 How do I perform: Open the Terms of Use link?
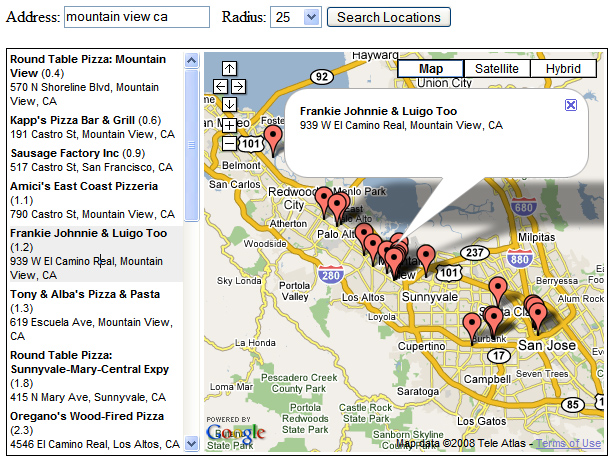(570, 441)
